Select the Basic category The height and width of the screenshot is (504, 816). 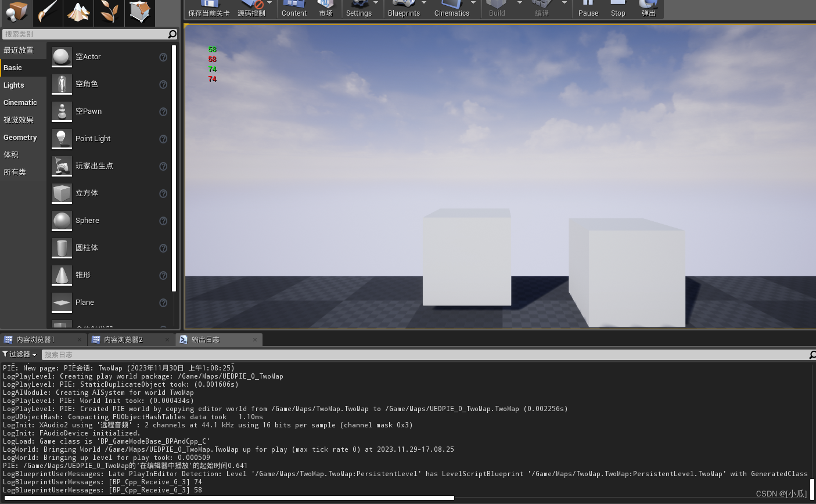point(23,68)
